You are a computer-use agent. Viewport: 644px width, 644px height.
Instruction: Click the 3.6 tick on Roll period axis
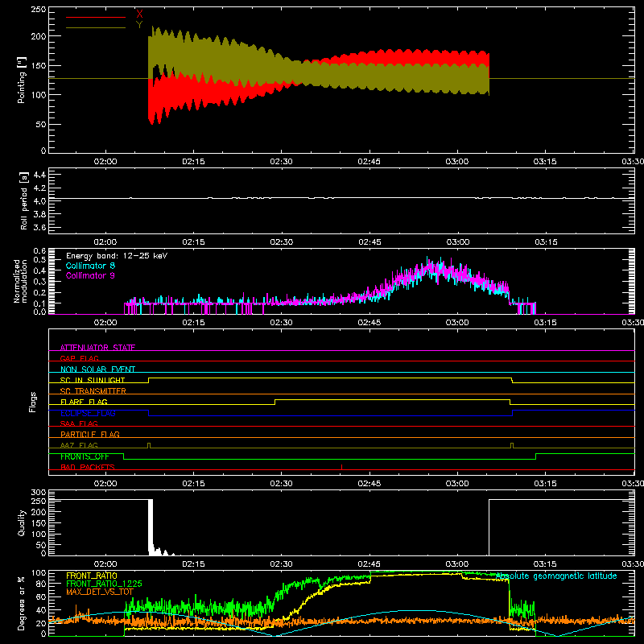point(39,227)
